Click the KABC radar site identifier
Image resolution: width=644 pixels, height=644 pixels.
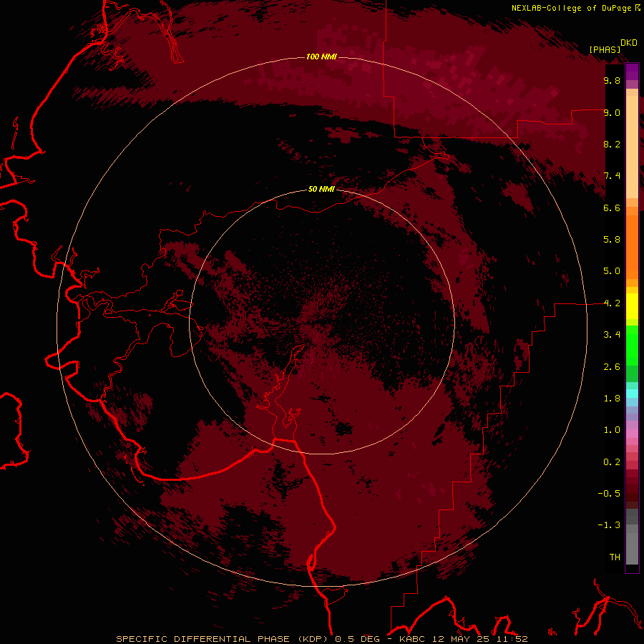[x=413, y=639]
